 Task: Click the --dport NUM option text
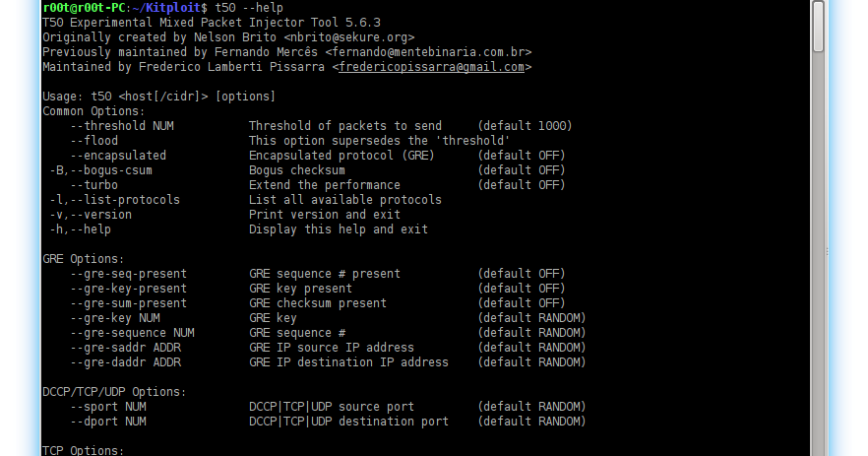tap(108, 422)
